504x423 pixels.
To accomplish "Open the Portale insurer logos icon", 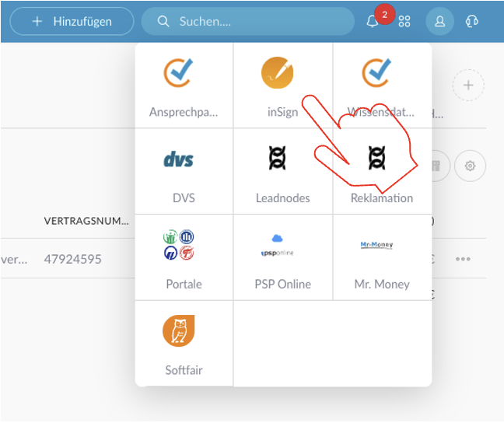I will coord(178,245).
